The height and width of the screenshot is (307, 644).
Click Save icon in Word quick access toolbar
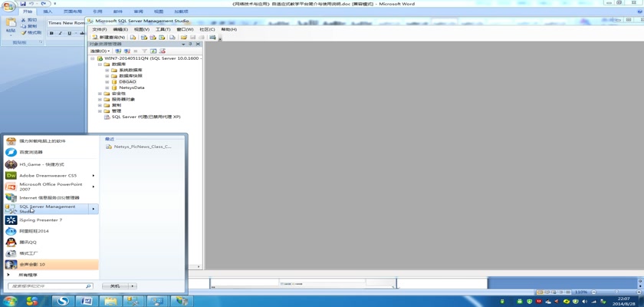click(x=24, y=3)
